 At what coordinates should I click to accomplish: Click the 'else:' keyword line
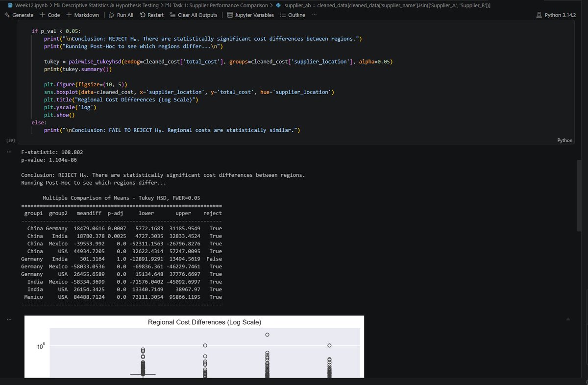[x=39, y=122]
